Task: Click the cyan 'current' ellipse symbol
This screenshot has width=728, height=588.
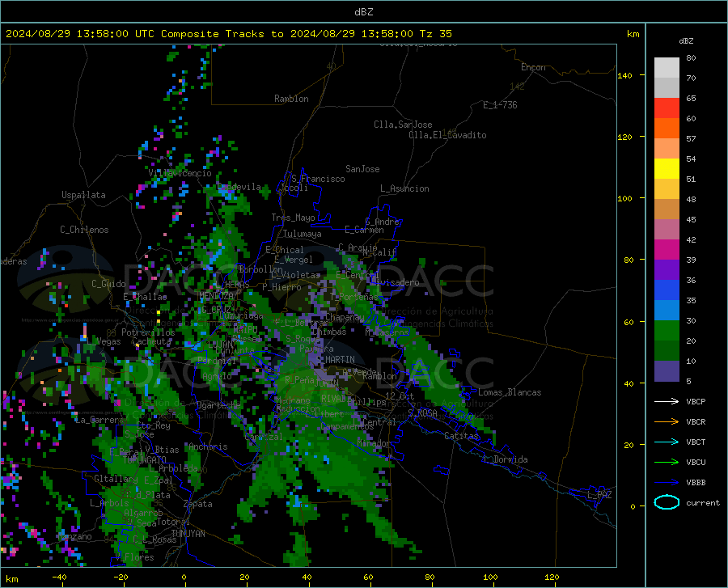Action: pos(667,502)
